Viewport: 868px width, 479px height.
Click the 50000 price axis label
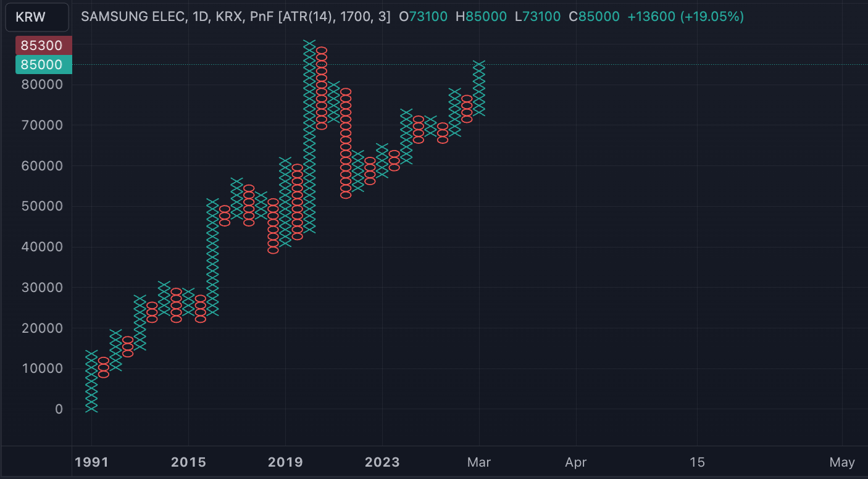click(x=42, y=206)
